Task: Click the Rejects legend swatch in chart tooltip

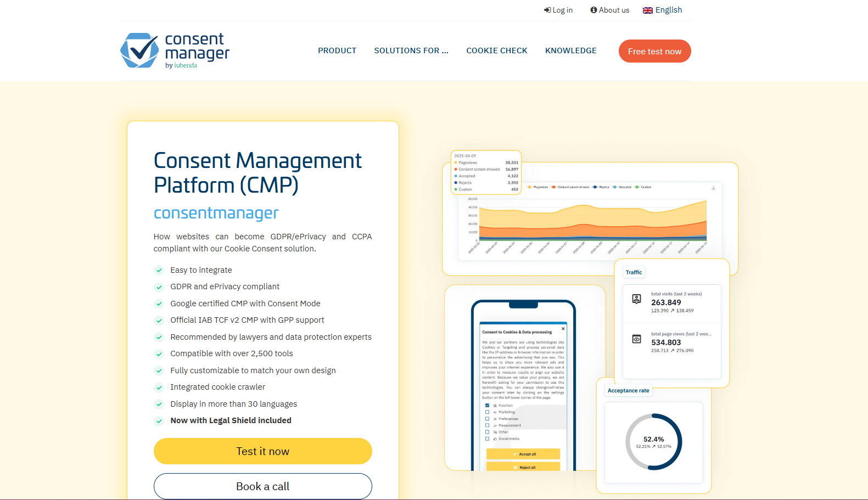Action: point(456,183)
